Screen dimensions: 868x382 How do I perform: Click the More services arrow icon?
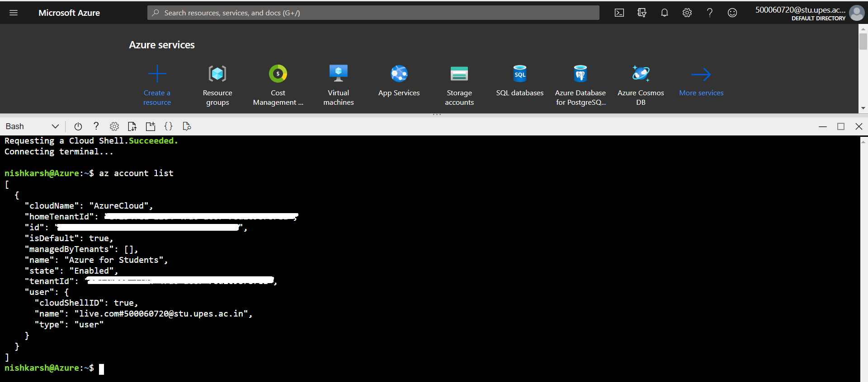point(701,74)
